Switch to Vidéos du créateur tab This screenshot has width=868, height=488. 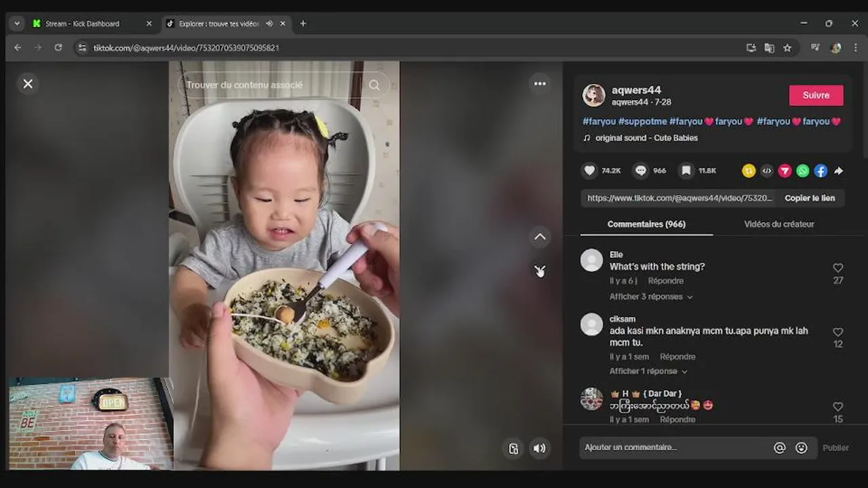pos(779,224)
